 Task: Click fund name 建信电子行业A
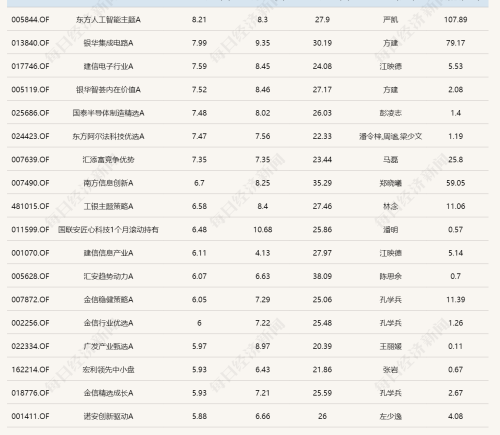click(108, 66)
